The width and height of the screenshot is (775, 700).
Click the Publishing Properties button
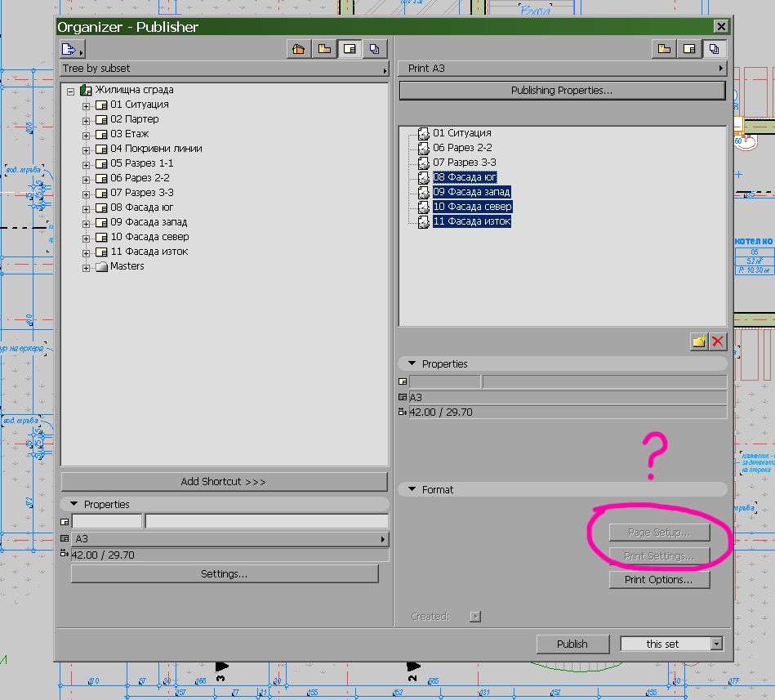pos(562,91)
